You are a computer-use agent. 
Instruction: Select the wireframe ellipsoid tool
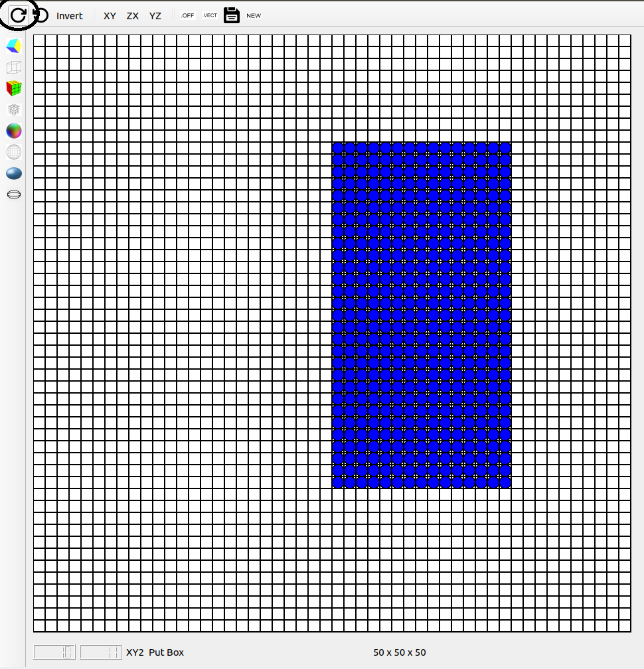coord(13,194)
